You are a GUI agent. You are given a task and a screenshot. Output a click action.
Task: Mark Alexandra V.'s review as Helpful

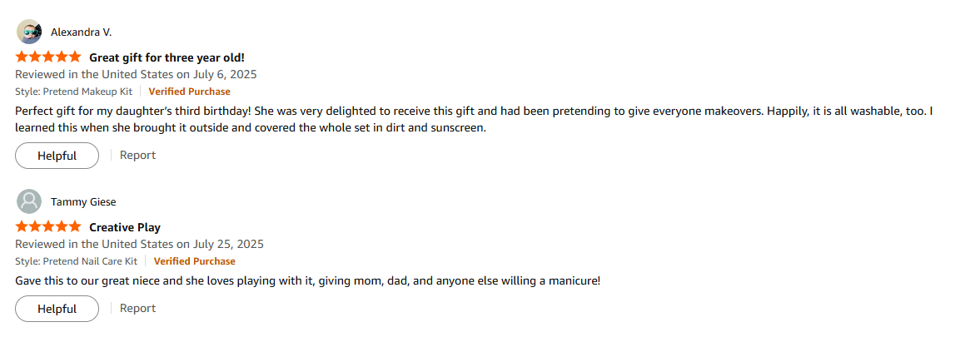pyautogui.click(x=57, y=156)
